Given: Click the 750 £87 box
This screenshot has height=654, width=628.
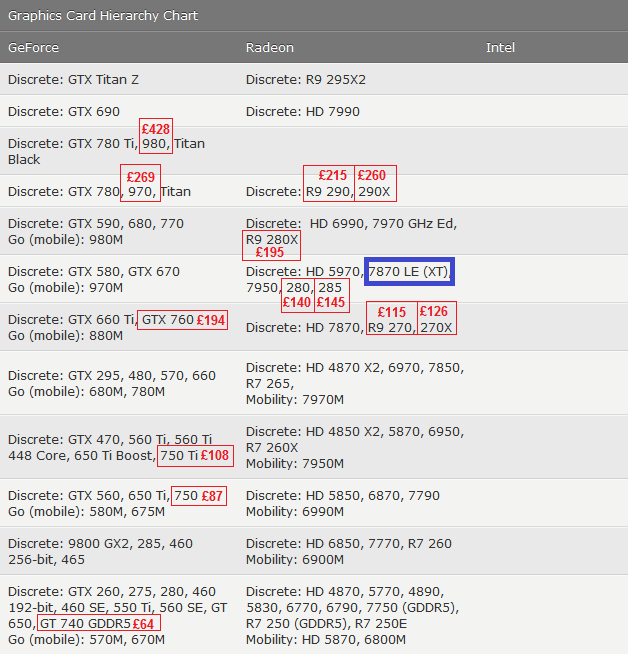Looking at the screenshot, I should 198,496.
